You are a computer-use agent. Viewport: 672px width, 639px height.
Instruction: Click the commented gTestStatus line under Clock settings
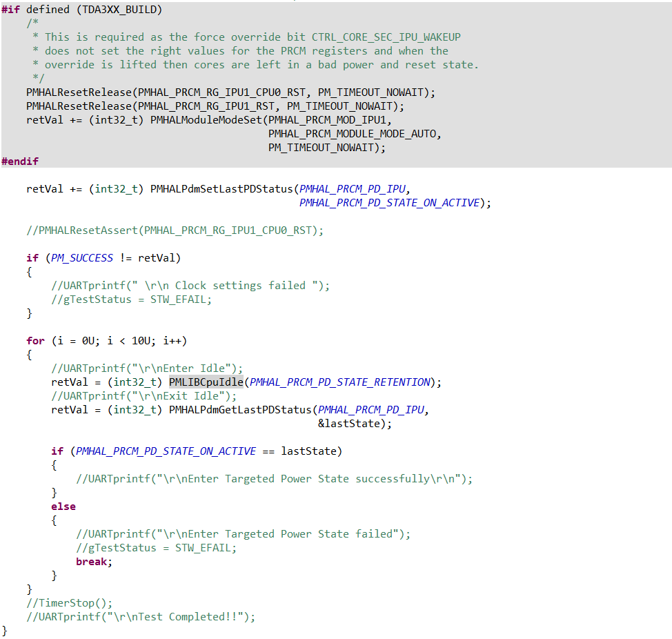[132, 299]
